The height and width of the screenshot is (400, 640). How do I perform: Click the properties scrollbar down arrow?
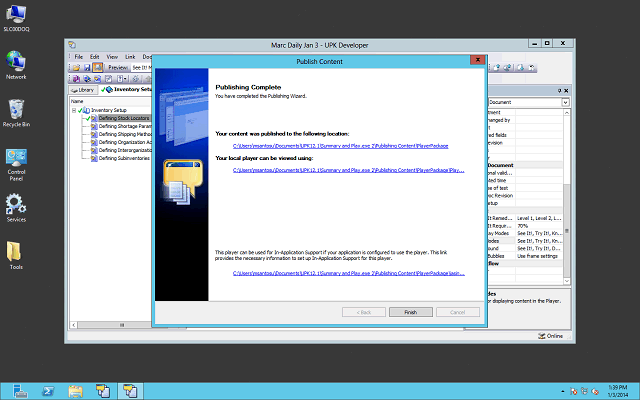click(x=567, y=281)
